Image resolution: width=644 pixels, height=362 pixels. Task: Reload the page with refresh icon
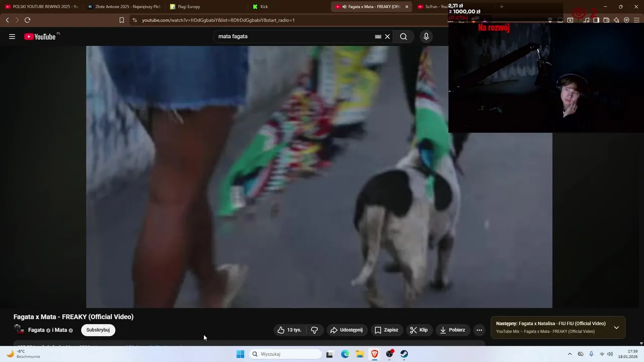pos(27,20)
